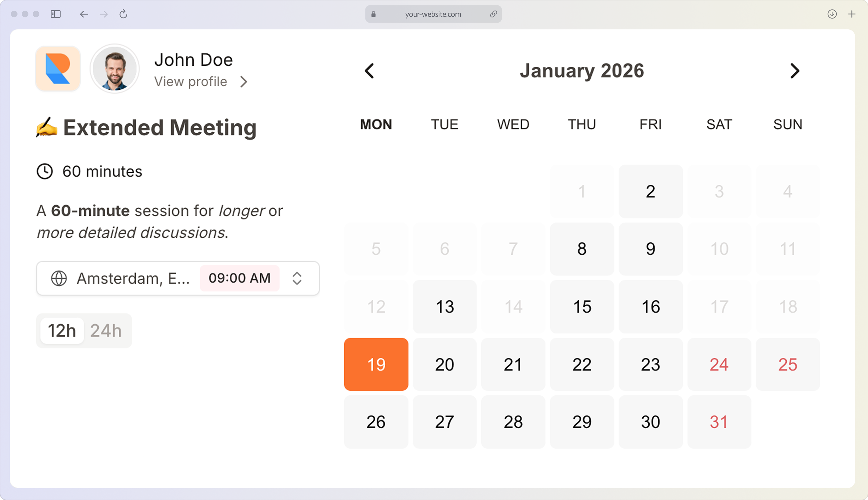Advance to next month with right chevron
This screenshot has height=500, width=868.
click(x=794, y=71)
